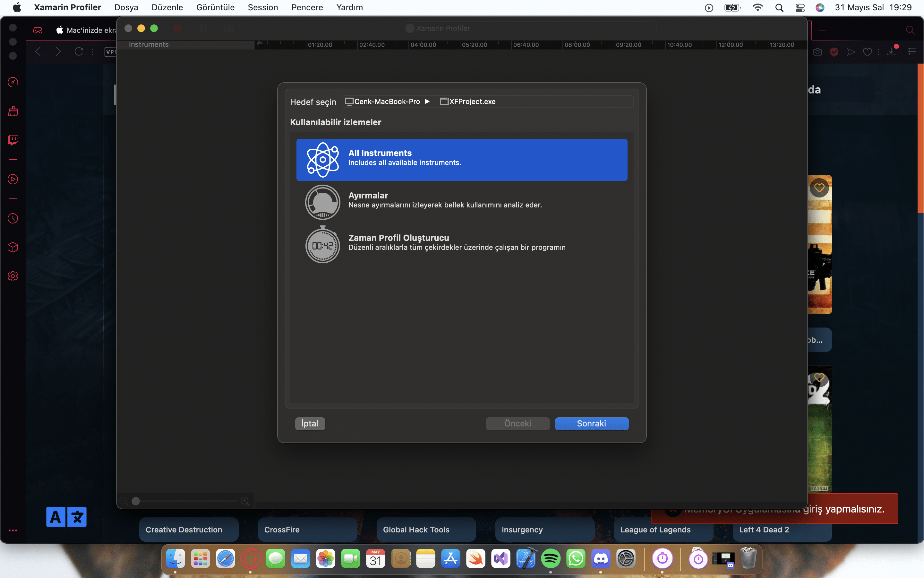Image resolution: width=924 pixels, height=578 pixels.
Task: Select the Ayırmalar row description text
Action: tap(445, 205)
